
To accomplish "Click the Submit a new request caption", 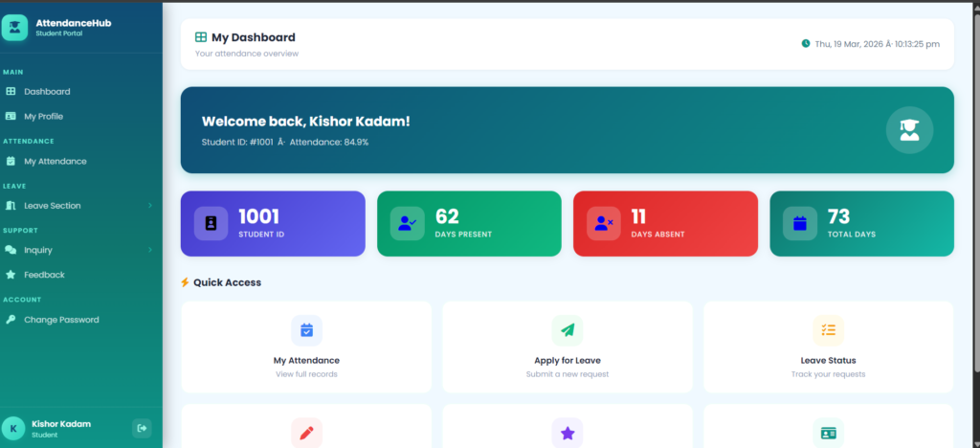I will point(568,374).
